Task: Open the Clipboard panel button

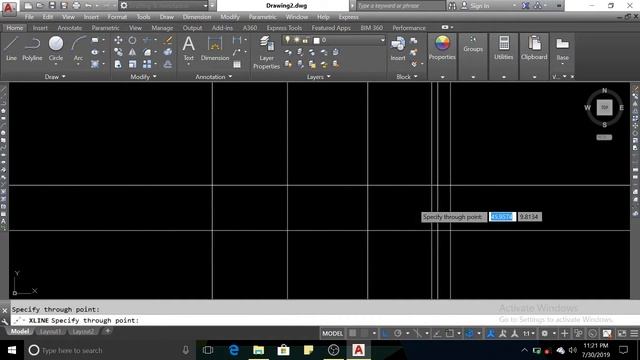Action: coord(534,49)
